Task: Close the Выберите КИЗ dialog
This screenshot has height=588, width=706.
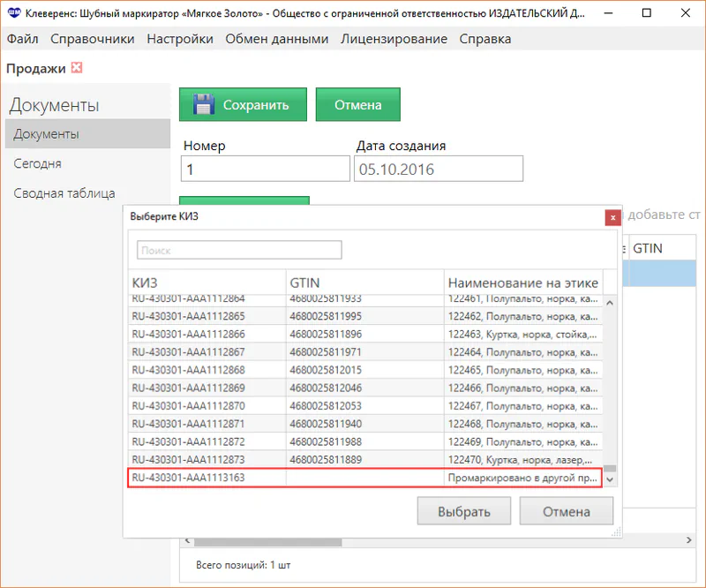Action: coord(611,217)
